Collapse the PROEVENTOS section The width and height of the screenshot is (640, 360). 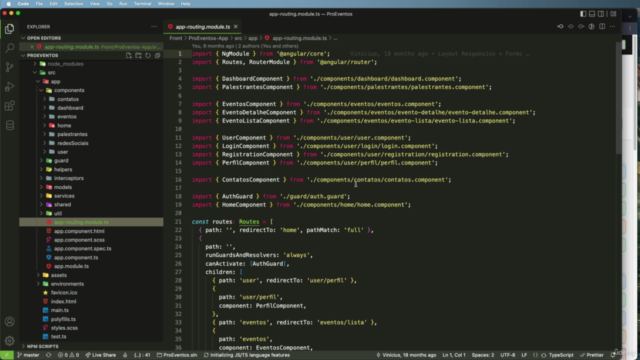tap(42, 56)
